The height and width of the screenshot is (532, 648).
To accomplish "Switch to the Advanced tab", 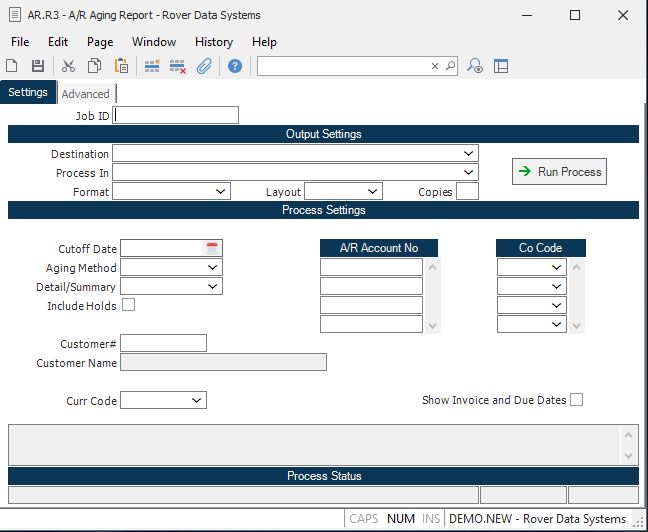I will point(86,94).
